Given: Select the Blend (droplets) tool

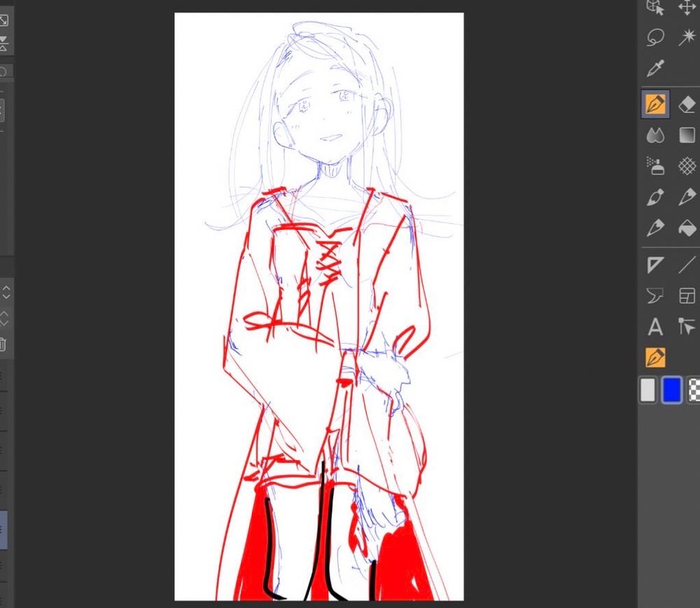Looking at the screenshot, I should [x=655, y=135].
